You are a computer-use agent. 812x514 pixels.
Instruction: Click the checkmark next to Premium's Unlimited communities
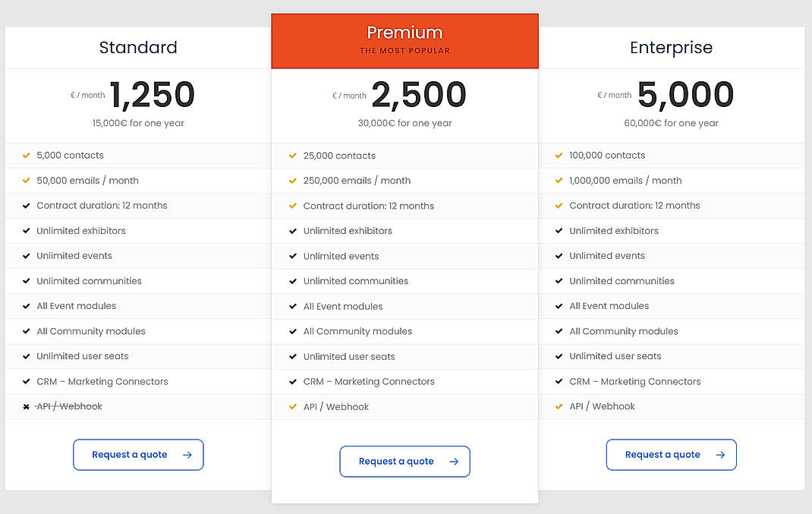coord(292,280)
